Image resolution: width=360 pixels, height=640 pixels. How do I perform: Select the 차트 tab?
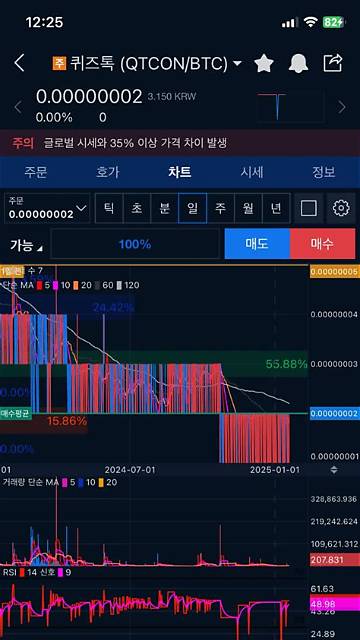(180, 172)
